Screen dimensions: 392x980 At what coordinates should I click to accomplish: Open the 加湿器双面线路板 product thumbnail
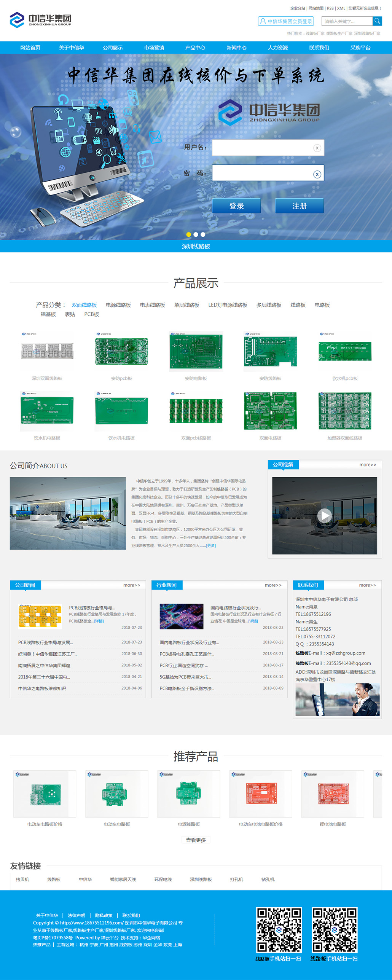[345, 411]
